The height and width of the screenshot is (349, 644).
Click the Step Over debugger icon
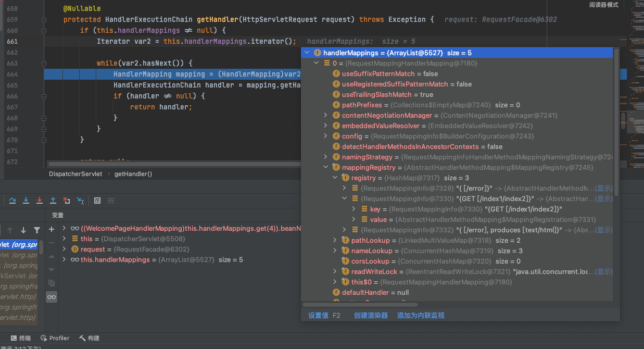click(x=12, y=200)
